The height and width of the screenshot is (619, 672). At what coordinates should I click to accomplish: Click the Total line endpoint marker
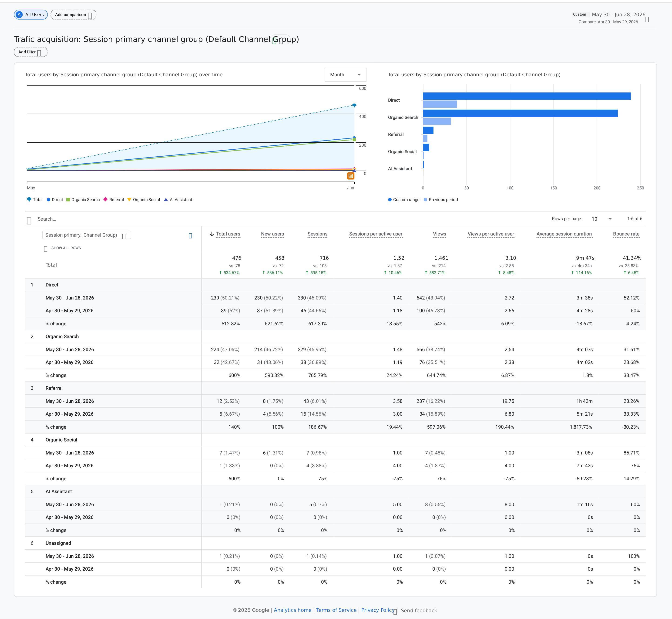pyautogui.click(x=354, y=105)
